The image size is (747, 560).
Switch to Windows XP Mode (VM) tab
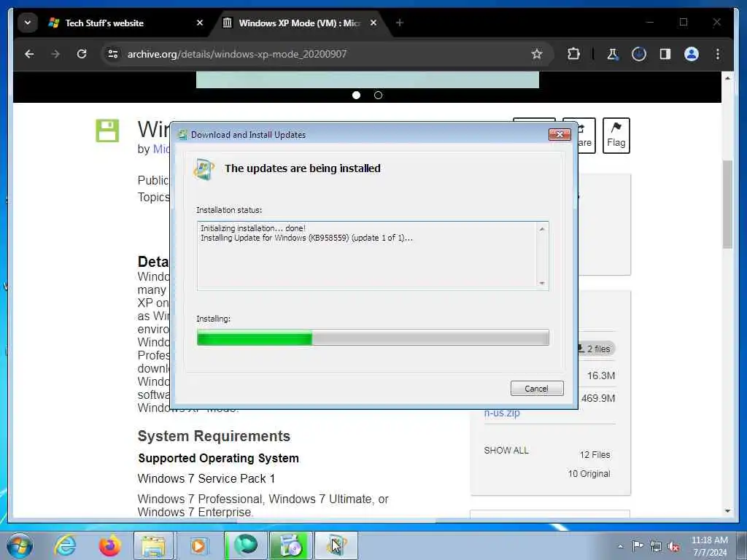pyautogui.click(x=299, y=23)
